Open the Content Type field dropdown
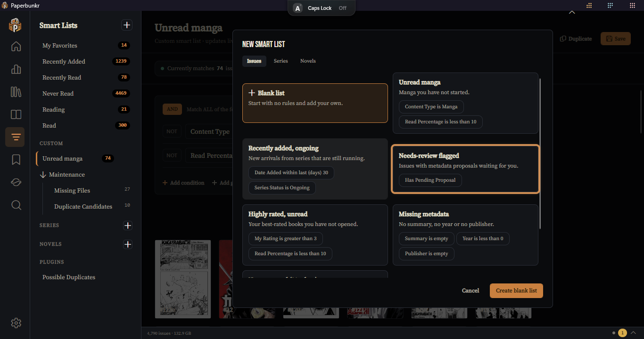 click(x=209, y=131)
